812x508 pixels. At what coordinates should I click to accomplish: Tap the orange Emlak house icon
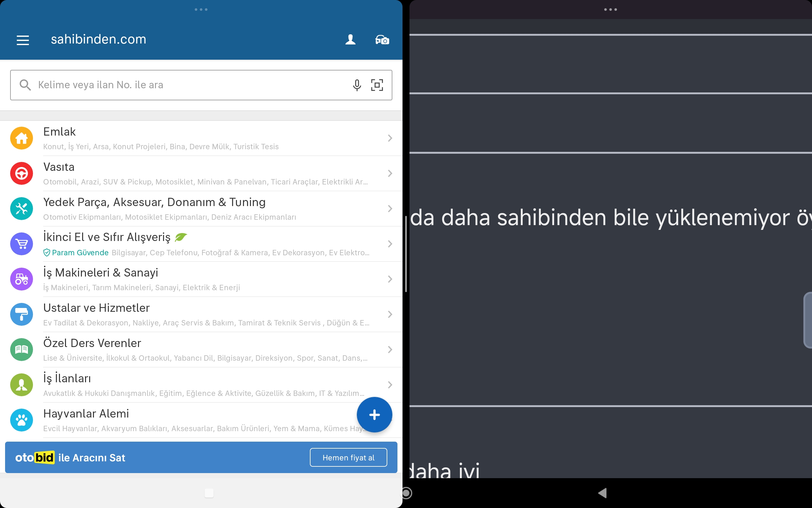click(22, 138)
